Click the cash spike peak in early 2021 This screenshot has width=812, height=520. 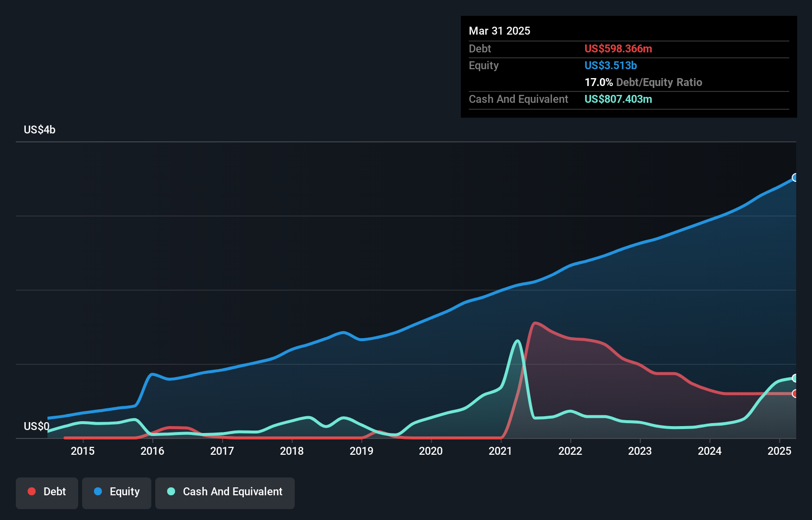tap(517, 341)
